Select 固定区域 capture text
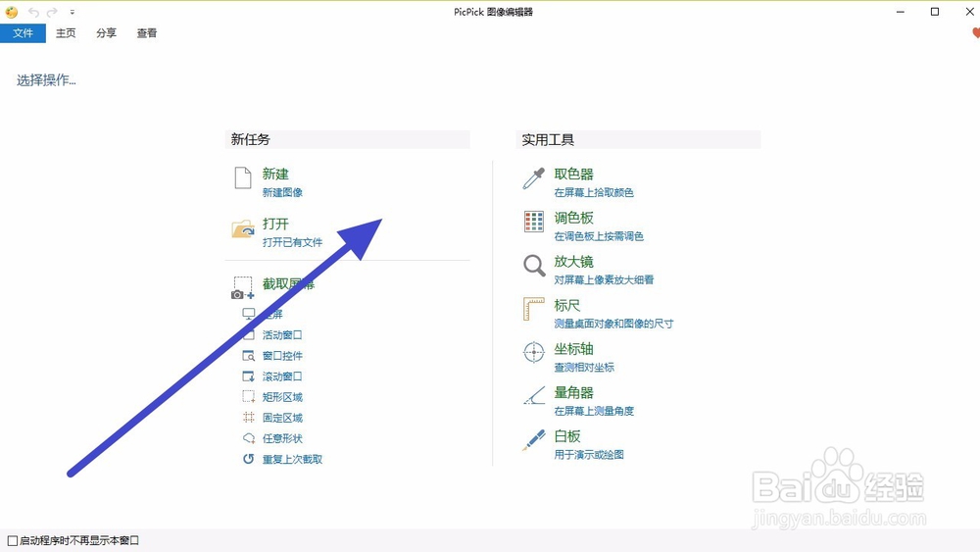Image resolution: width=980 pixels, height=552 pixels. coord(282,418)
